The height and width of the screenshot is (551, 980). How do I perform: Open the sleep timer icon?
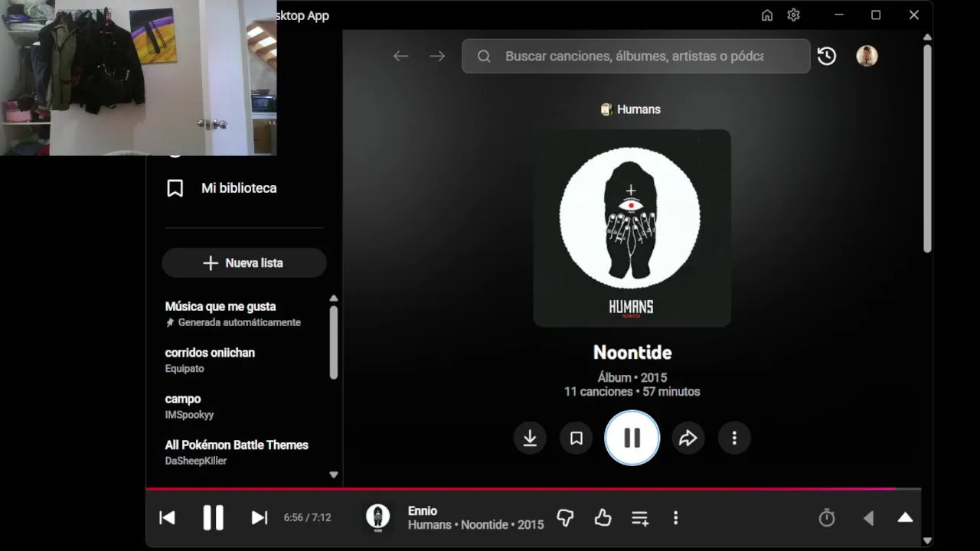tap(827, 518)
